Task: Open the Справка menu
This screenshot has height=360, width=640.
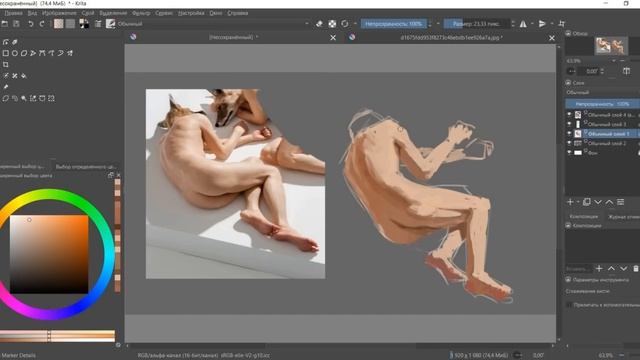Action: click(x=238, y=13)
